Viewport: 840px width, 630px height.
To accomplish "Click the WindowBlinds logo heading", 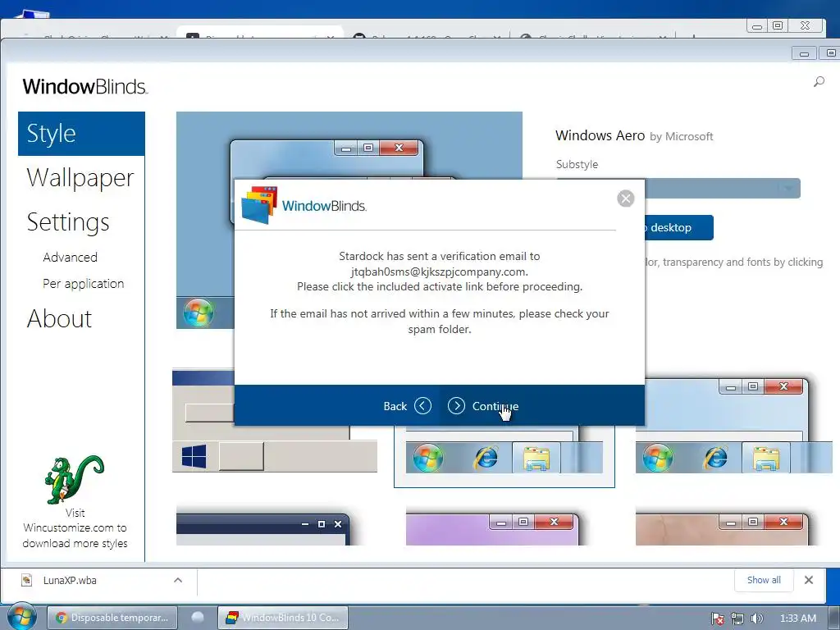I will point(84,87).
